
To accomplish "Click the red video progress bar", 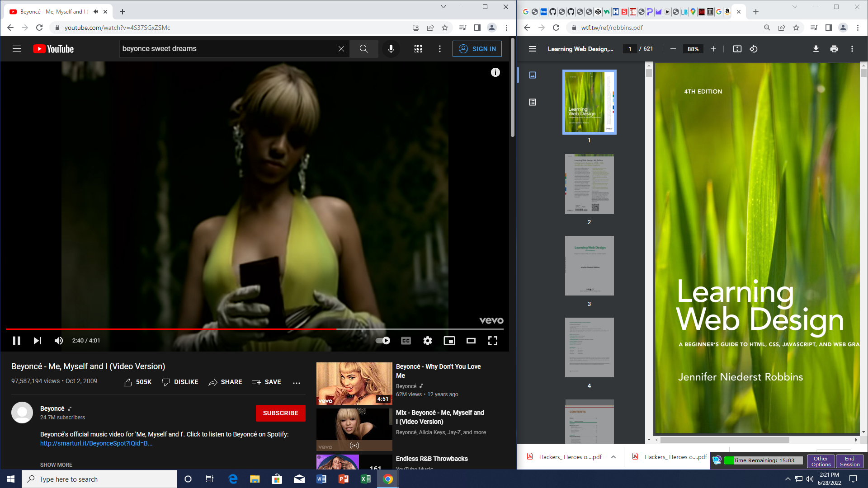I will (x=181, y=329).
